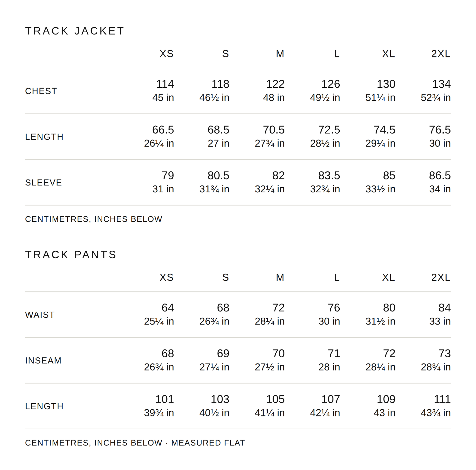Click waist value 64 for size XS

(x=168, y=308)
